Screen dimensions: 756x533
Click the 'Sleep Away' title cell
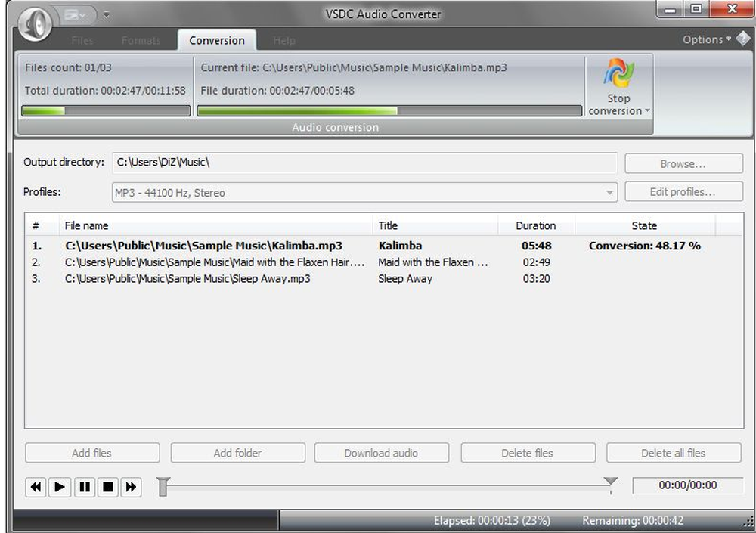point(405,279)
